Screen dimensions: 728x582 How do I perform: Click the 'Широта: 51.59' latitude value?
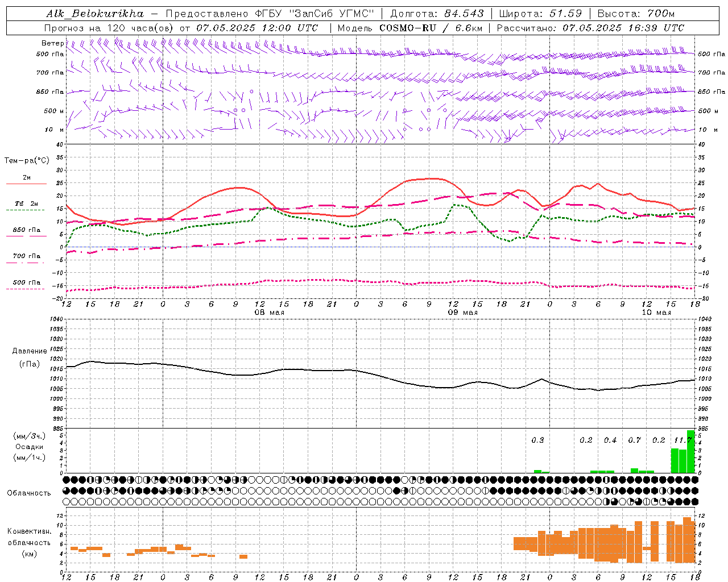coord(540,14)
